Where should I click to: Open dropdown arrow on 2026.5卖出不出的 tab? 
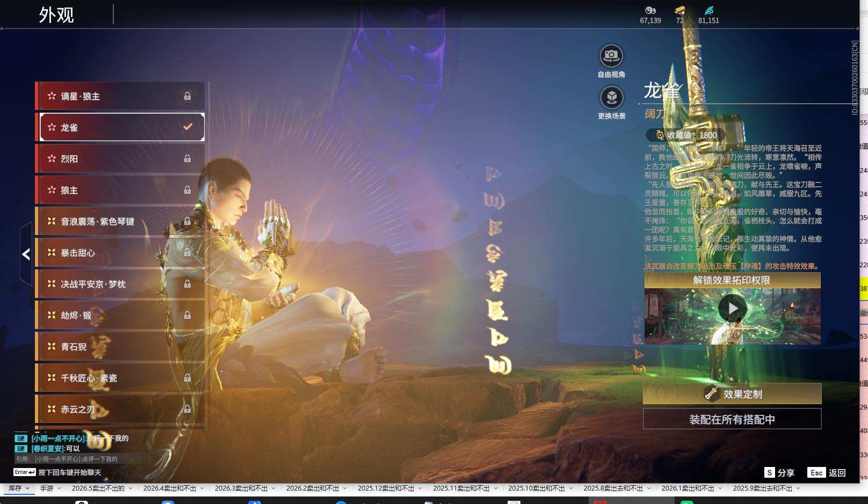point(130,488)
